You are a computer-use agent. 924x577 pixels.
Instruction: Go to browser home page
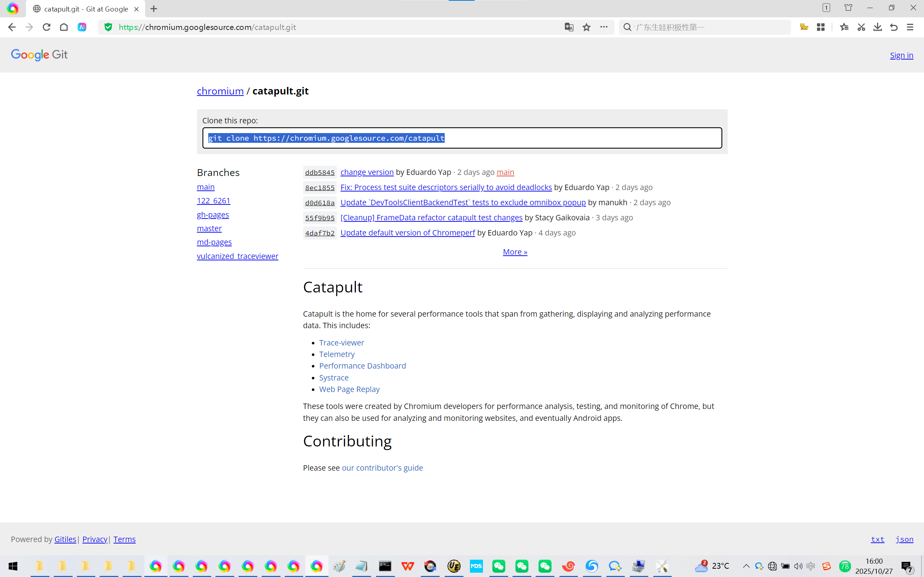point(64,27)
